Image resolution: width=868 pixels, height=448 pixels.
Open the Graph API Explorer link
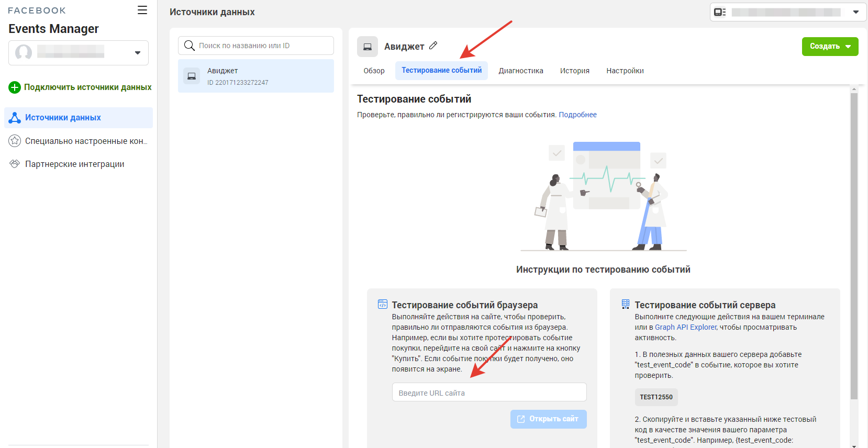pyautogui.click(x=686, y=327)
